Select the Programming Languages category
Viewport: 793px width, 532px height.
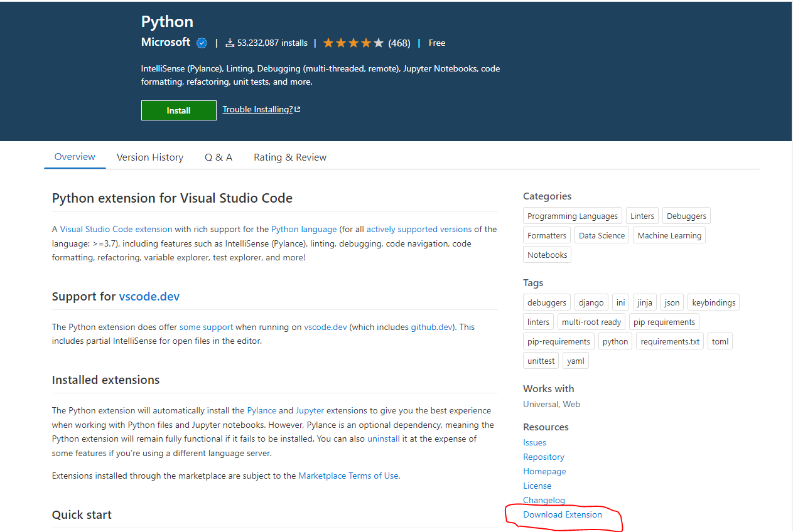(573, 216)
